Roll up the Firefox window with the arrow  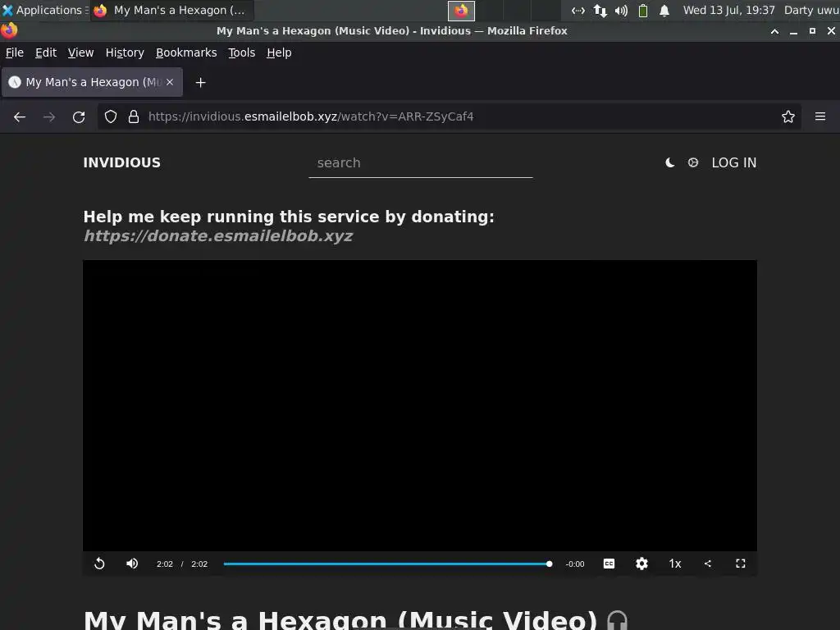[x=774, y=31]
